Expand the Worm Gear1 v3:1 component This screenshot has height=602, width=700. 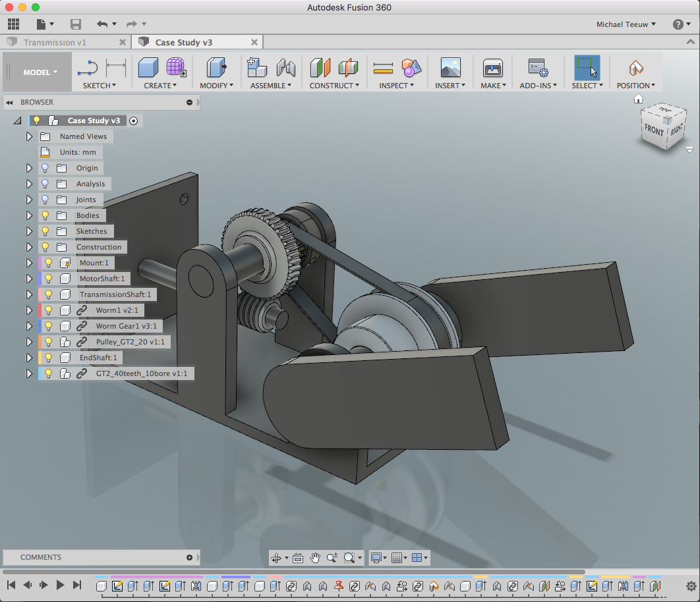(29, 326)
